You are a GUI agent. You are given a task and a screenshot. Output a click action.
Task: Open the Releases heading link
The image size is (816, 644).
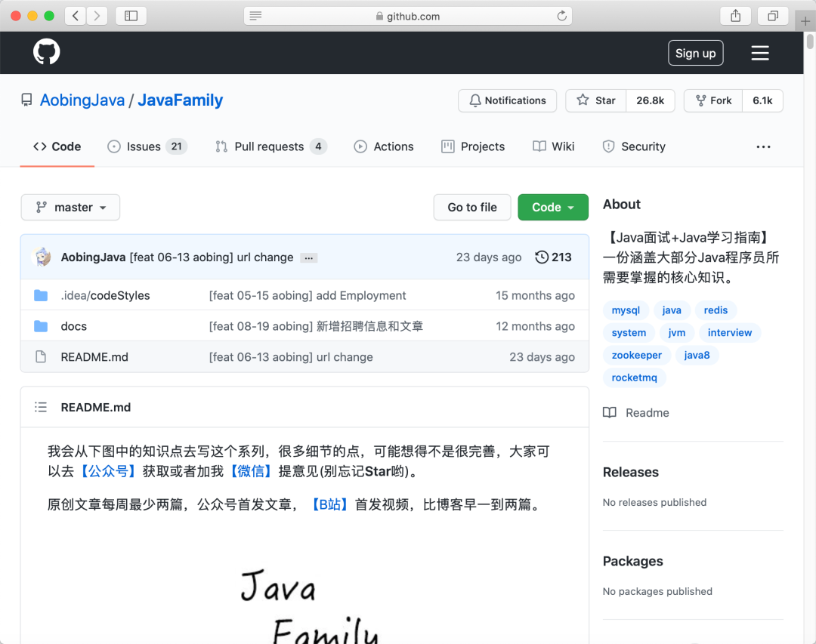(x=630, y=472)
